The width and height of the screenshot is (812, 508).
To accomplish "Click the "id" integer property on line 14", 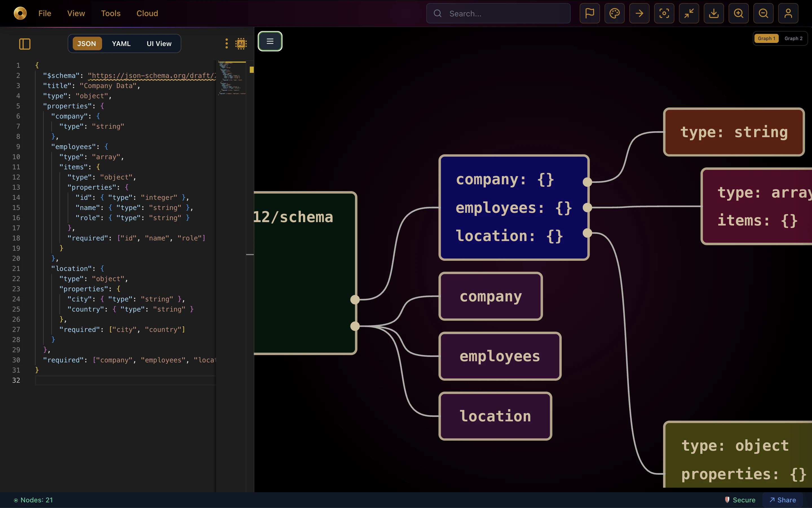I will click(132, 198).
